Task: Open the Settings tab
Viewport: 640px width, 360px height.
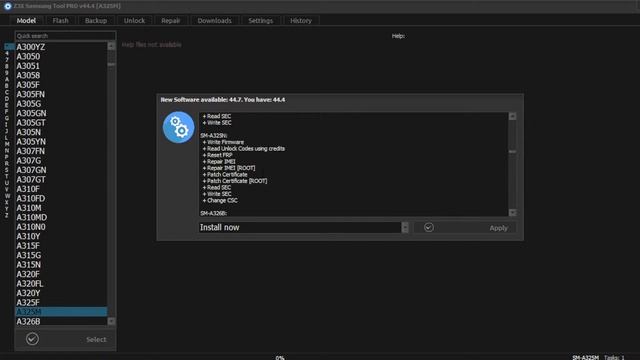Action: tap(260, 20)
